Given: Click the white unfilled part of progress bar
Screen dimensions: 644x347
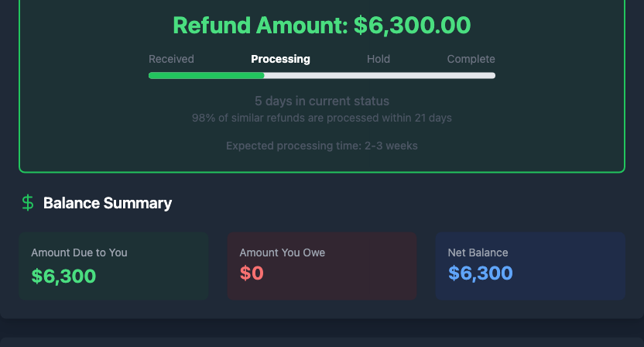Looking at the screenshot, I should click(x=379, y=75).
